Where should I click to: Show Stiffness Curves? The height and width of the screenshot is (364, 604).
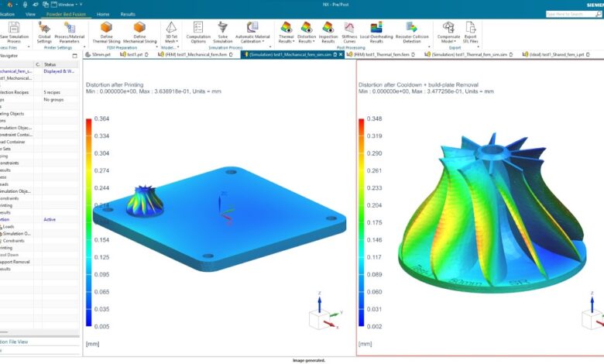click(349, 28)
